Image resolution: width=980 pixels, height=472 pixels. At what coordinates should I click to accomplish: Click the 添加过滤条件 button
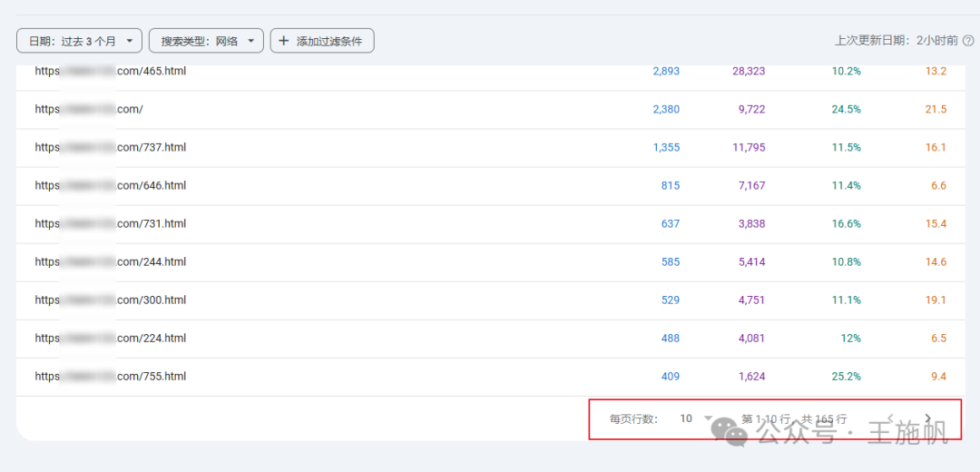pos(322,41)
